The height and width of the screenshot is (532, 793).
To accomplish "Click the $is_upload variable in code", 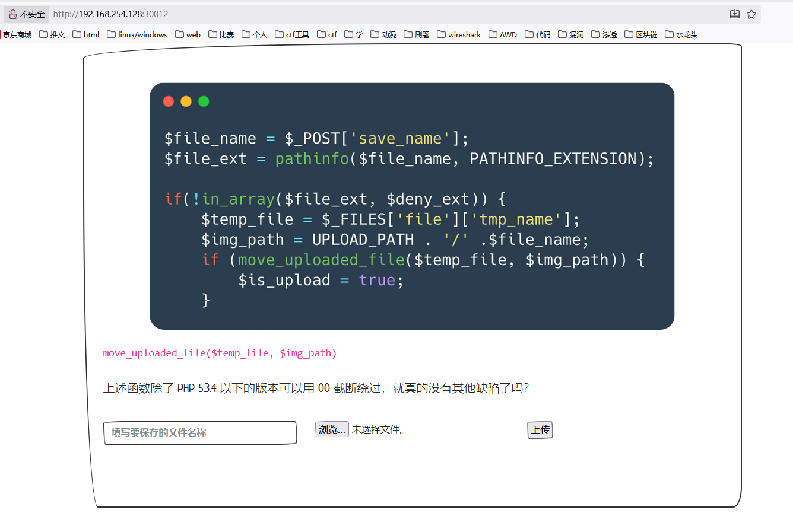I will pos(284,280).
